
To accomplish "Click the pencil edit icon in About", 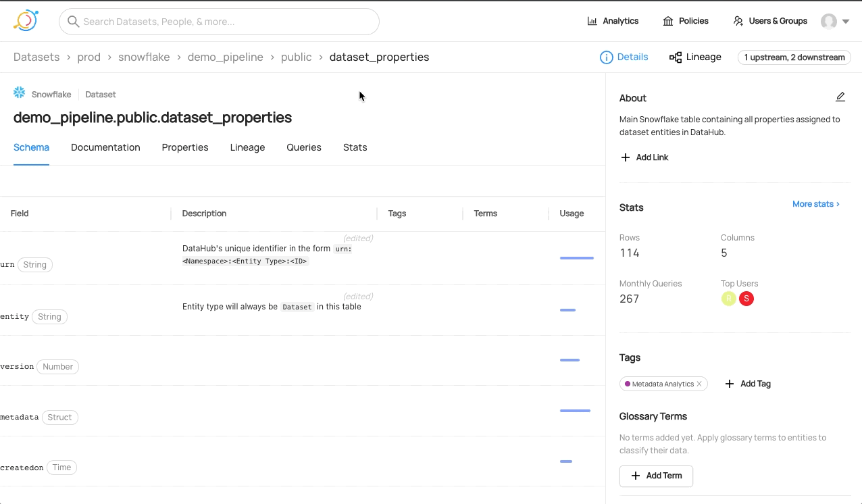I will pos(840,97).
